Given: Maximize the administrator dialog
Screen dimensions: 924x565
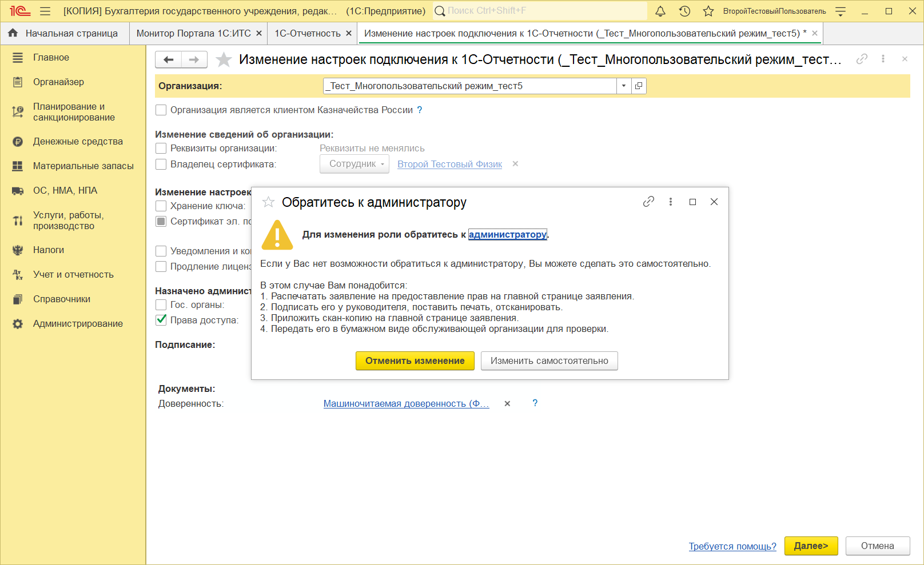Looking at the screenshot, I should coord(692,202).
